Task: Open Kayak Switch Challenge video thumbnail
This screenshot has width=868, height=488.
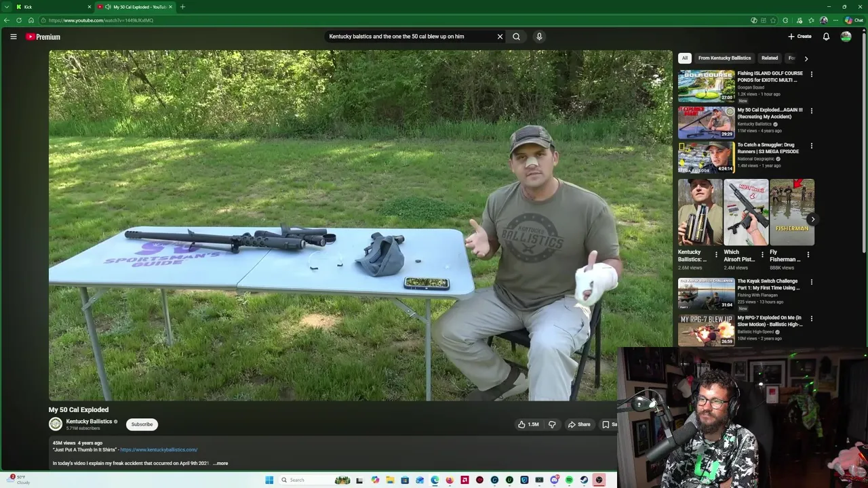Action: 706,293
